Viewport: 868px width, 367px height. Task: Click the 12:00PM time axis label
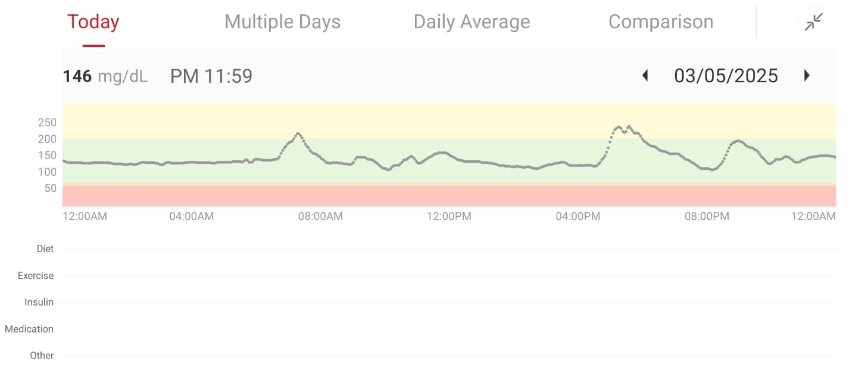tap(449, 216)
